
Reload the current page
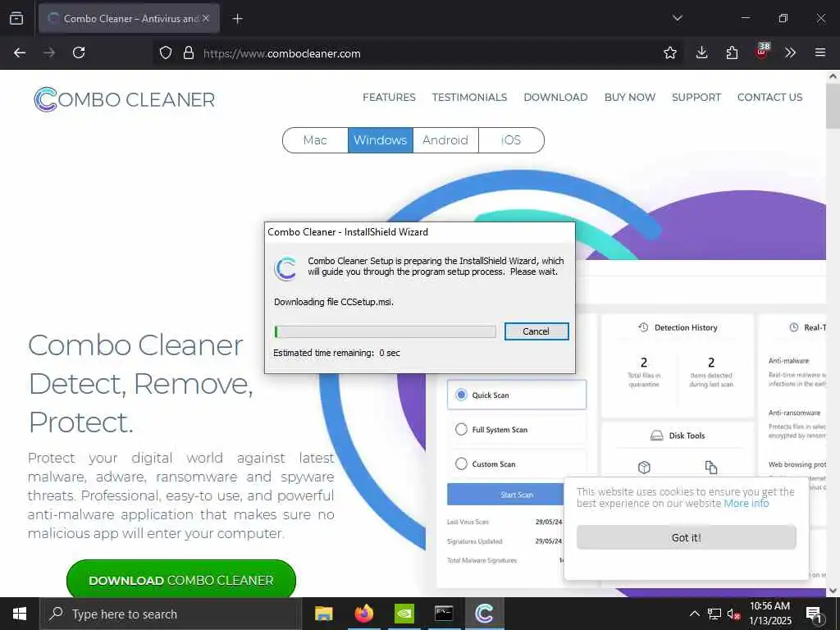point(79,52)
